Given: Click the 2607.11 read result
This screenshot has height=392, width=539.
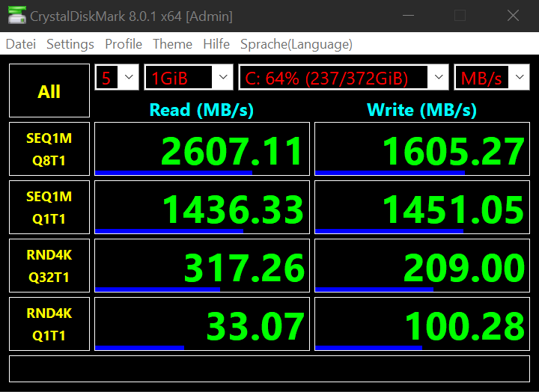Looking at the screenshot, I should [202, 149].
